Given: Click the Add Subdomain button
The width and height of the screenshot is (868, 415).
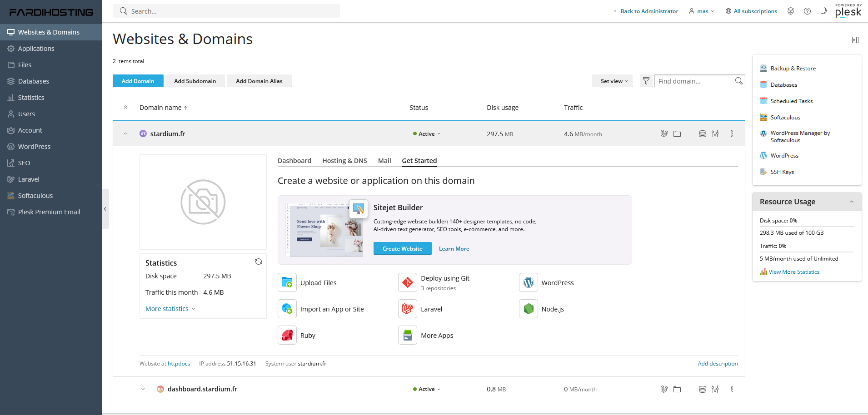Looking at the screenshot, I should point(195,81).
